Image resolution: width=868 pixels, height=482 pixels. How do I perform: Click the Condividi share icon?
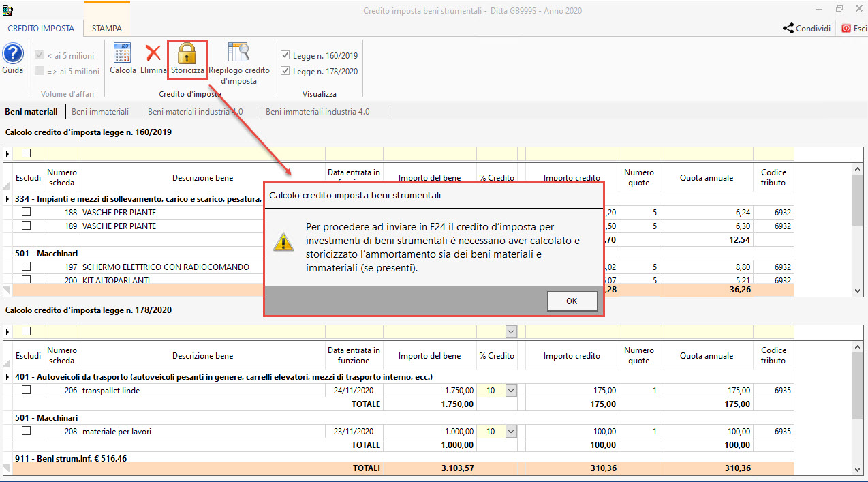(788, 29)
